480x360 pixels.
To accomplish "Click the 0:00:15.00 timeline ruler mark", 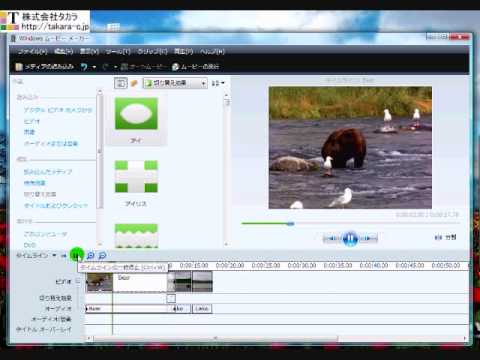I will click(x=194, y=266).
